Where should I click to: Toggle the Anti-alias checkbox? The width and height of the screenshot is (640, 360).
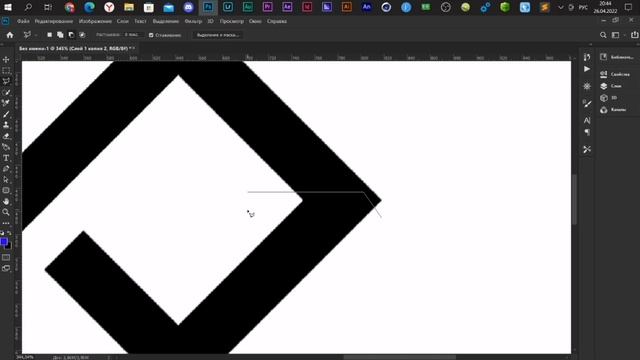point(151,35)
